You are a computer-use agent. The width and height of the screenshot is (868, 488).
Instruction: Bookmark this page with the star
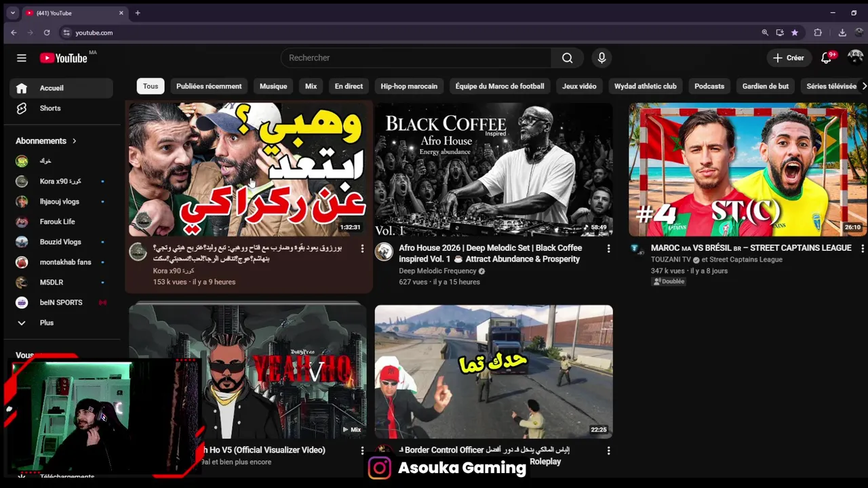coord(794,33)
